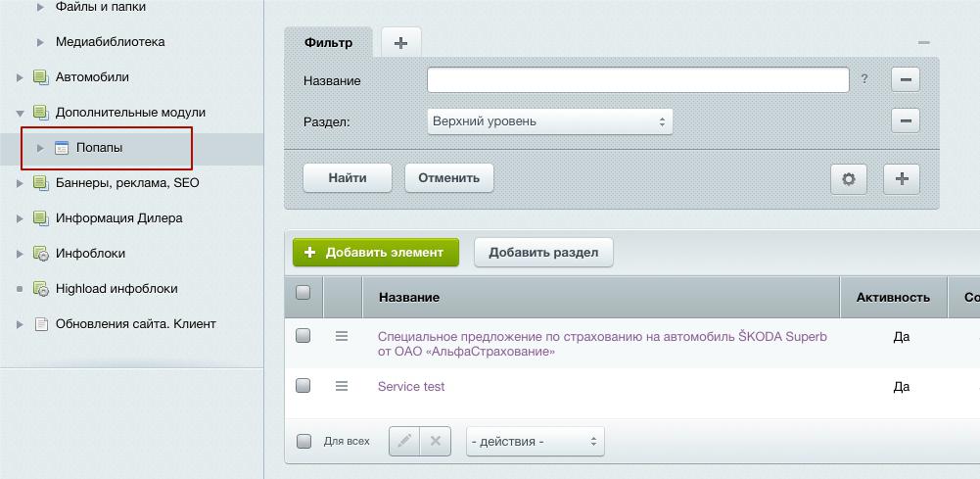Focus the Название filter text field

pos(638,80)
